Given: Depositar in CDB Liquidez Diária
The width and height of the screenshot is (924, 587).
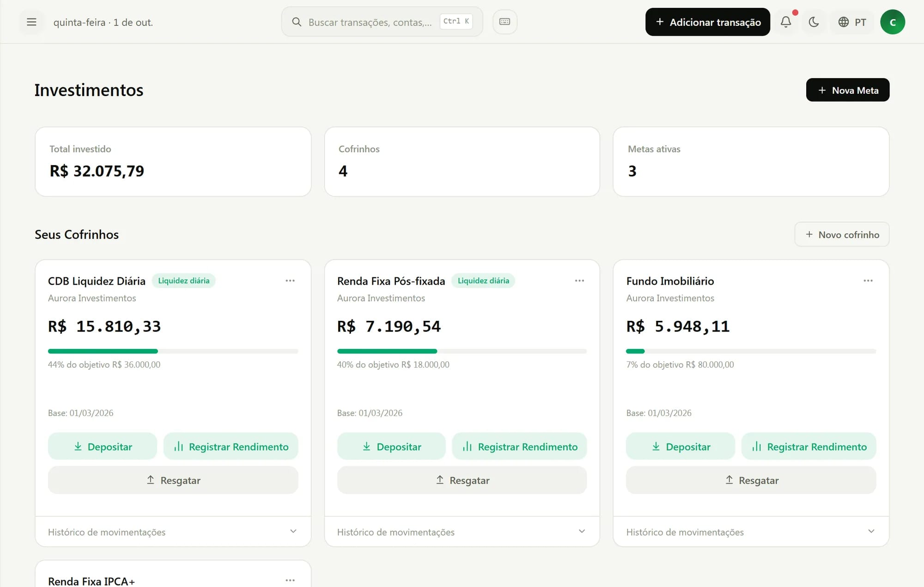Looking at the screenshot, I should (x=103, y=446).
